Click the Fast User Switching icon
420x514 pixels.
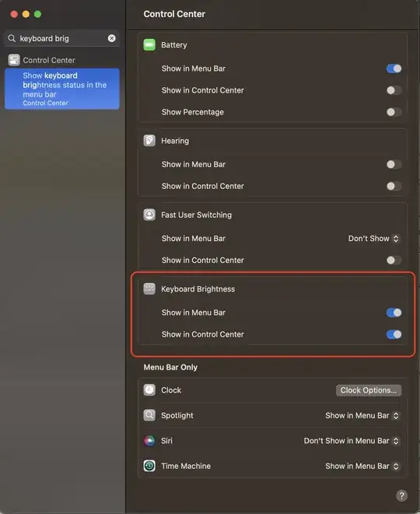pyautogui.click(x=149, y=215)
